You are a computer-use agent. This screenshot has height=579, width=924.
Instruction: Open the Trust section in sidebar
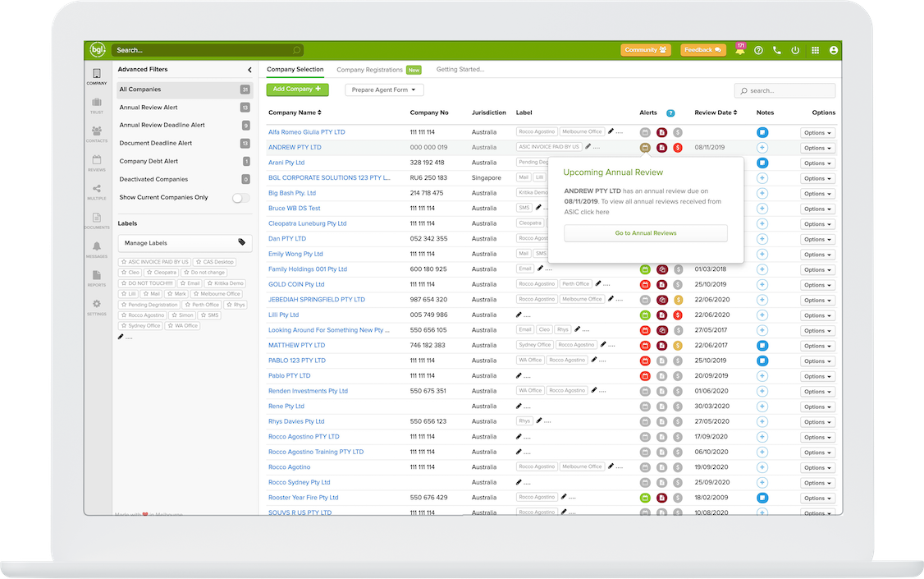pos(97,105)
